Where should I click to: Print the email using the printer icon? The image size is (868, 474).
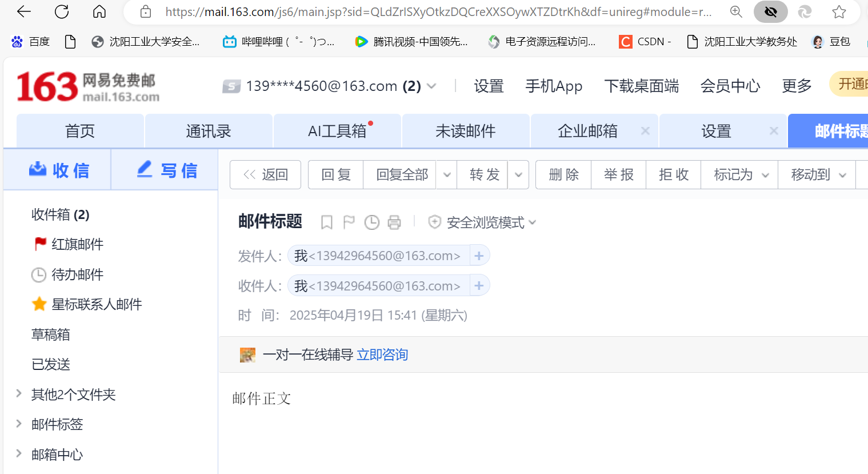click(394, 222)
